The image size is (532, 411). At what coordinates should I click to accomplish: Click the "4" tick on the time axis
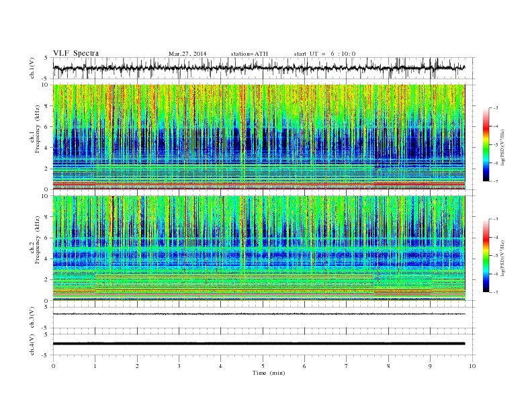tap(220, 366)
